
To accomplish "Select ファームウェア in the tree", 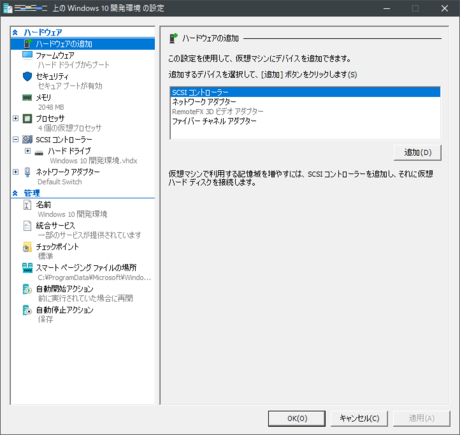I will click(55, 55).
